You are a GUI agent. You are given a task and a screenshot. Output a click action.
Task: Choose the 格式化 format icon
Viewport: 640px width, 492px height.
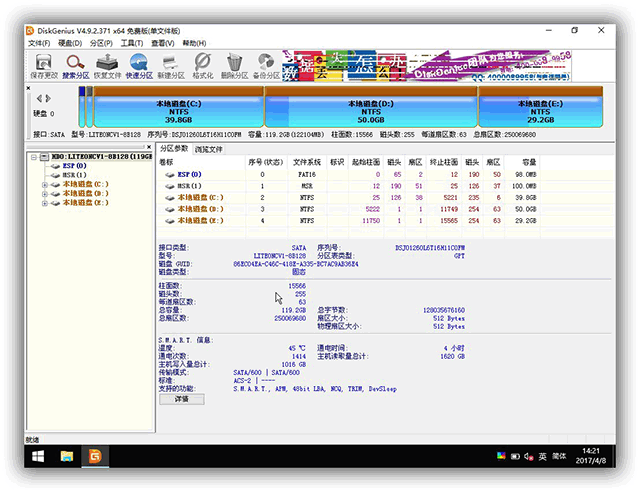click(203, 66)
